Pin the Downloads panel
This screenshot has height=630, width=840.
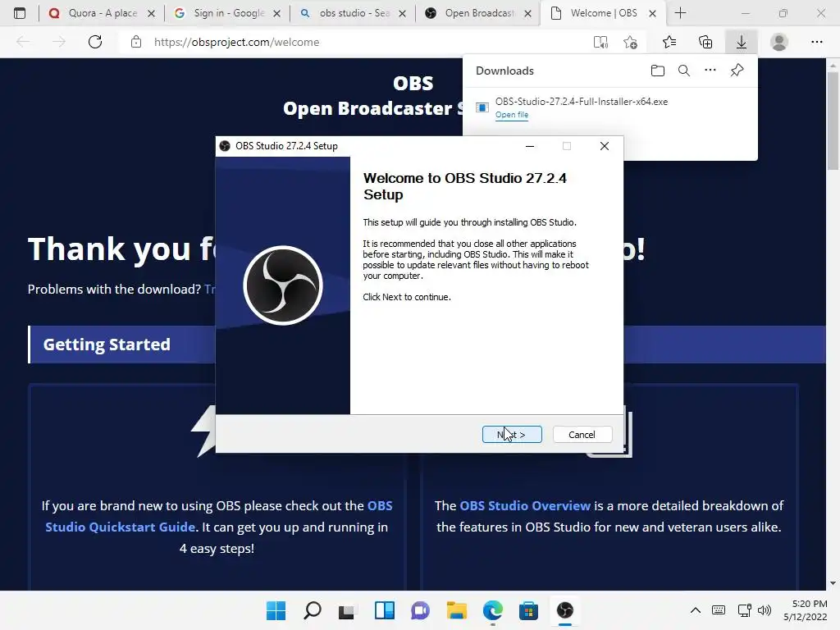click(x=737, y=71)
